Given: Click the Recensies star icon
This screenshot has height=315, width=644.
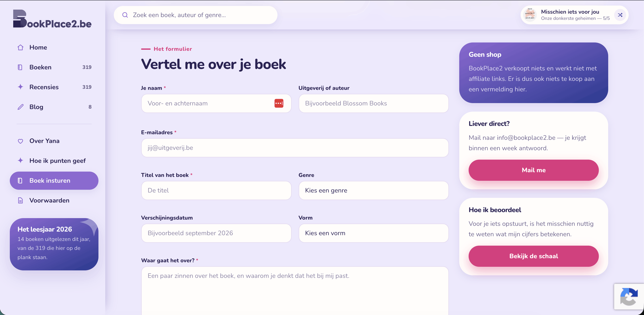Looking at the screenshot, I should pos(20,87).
